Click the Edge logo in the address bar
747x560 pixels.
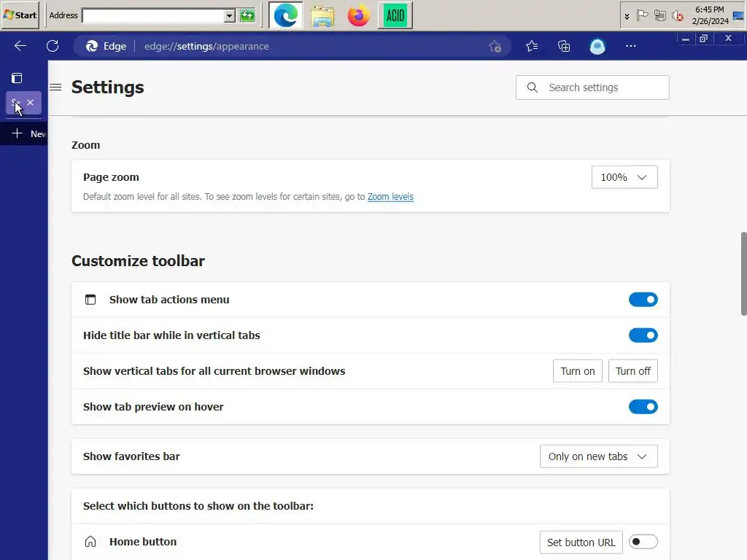pos(91,46)
